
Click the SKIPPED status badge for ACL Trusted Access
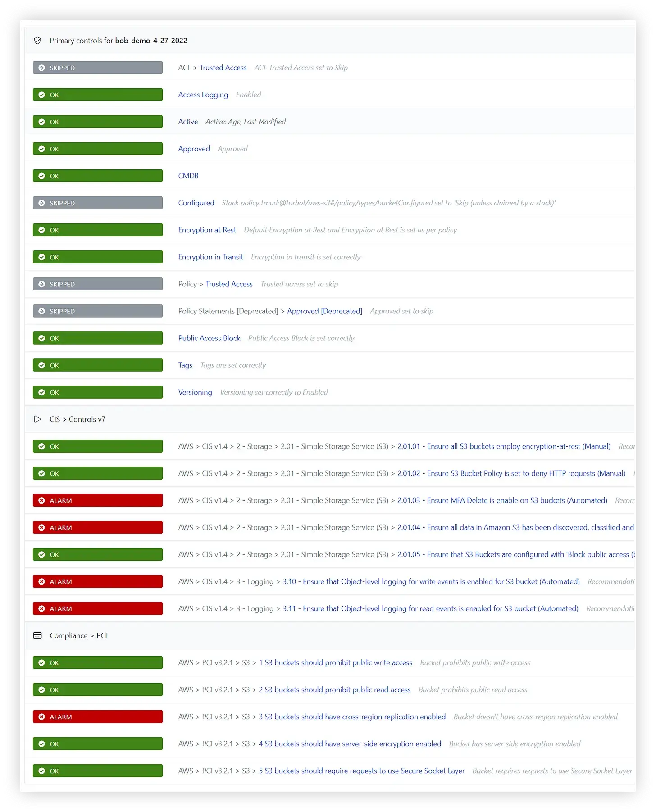pyautogui.click(x=98, y=68)
